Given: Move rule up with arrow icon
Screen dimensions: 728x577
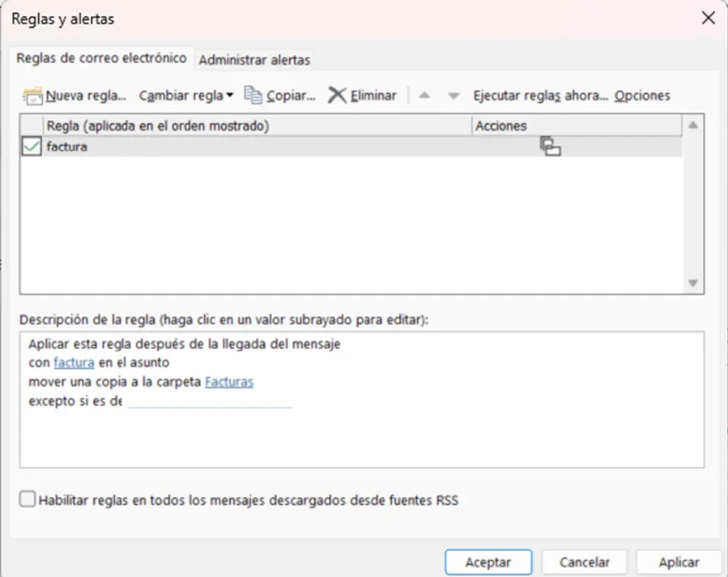Looking at the screenshot, I should [424, 96].
